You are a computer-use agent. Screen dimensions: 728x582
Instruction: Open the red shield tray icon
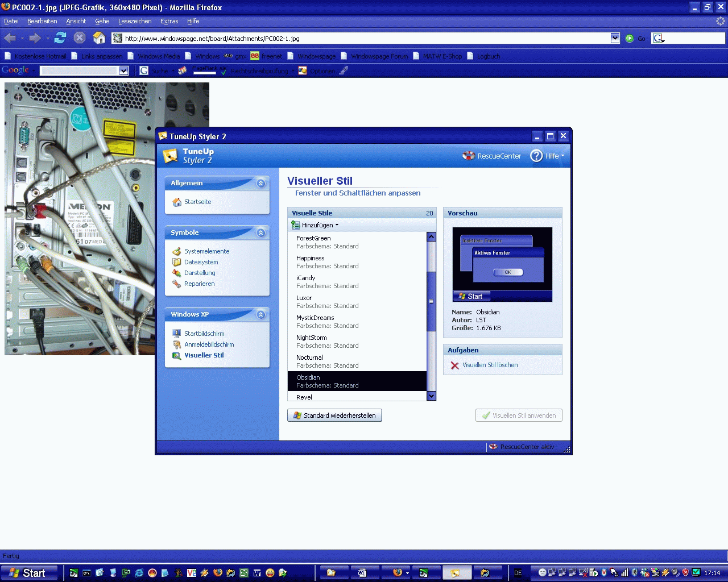click(685, 573)
